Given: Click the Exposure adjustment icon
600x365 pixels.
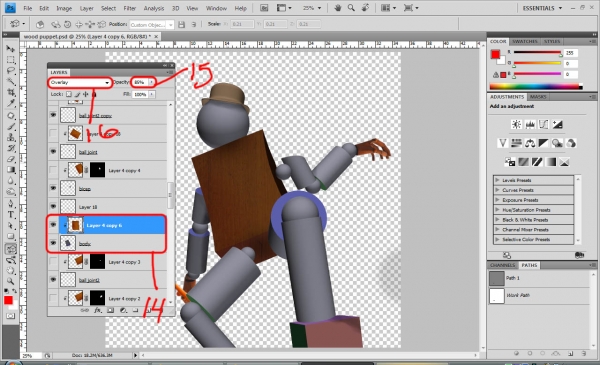Looking at the screenshot, I should 557,124.
